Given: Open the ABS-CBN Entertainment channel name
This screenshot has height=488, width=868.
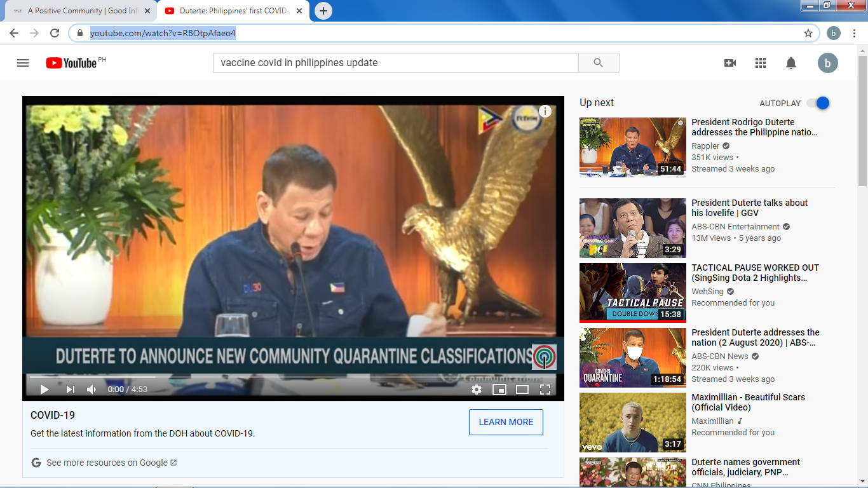Looking at the screenshot, I should tap(735, 226).
